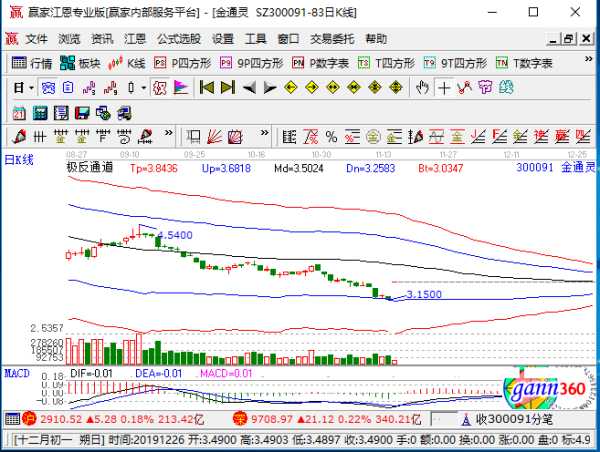This screenshot has height=452, width=600.
Task: Click the 沪 index 2910.52 status entry
Action: 113,419
